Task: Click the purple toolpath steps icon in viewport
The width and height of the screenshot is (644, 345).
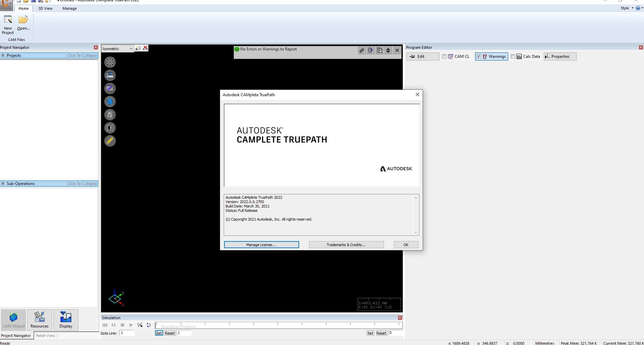Action: pos(110,88)
